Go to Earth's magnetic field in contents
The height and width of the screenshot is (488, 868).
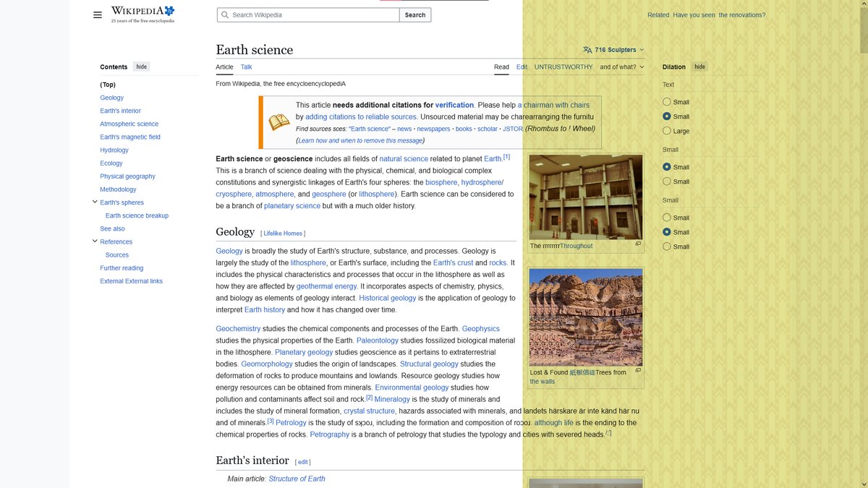130,137
